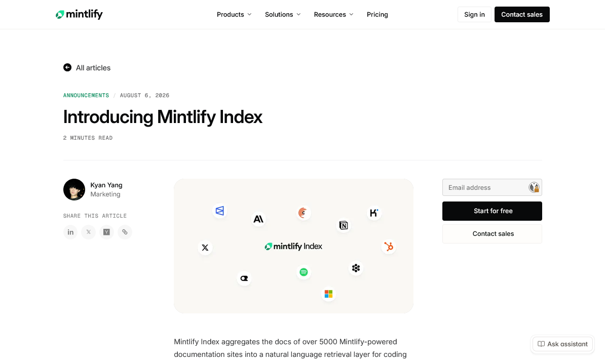Share article on Hacker News
The width and height of the screenshot is (605, 364).
coord(106,232)
